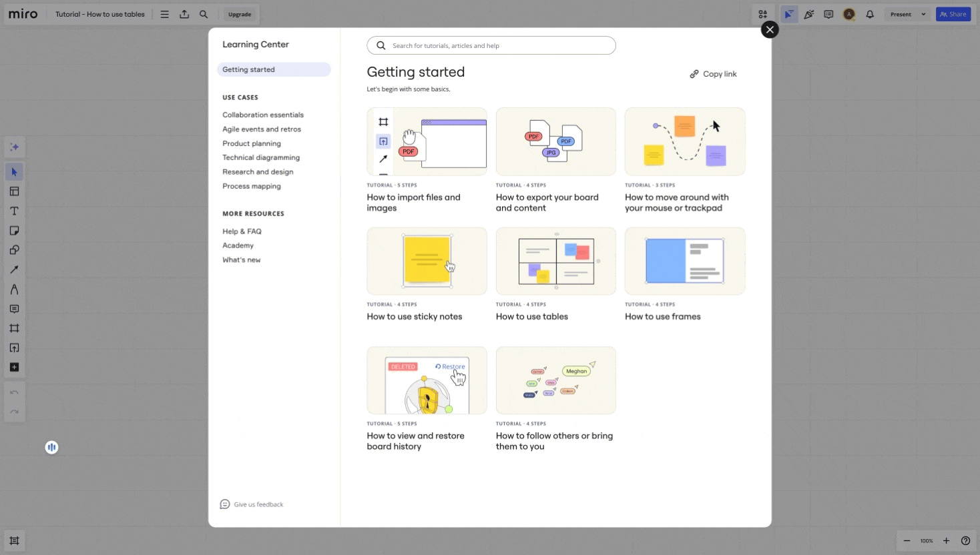The height and width of the screenshot is (555, 980).
Task: Toggle the microphone talk-to-collaborate control
Action: [x=51, y=447]
